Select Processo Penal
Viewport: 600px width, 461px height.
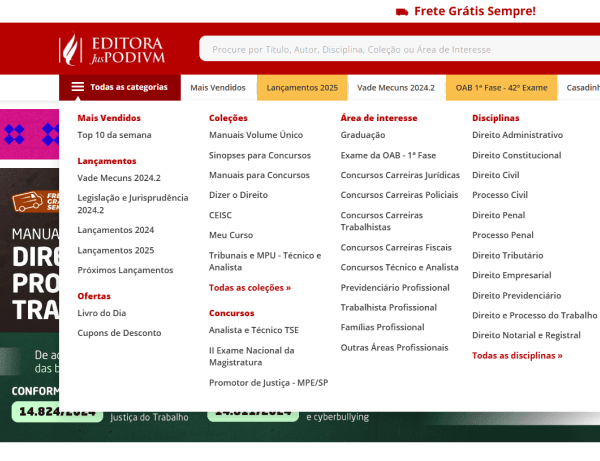click(503, 235)
